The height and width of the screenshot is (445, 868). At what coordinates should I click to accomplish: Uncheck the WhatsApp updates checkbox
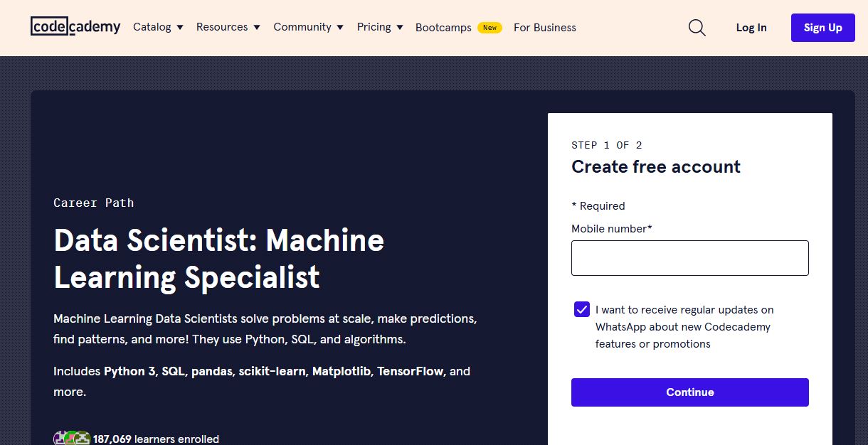(x=582, y=309)
